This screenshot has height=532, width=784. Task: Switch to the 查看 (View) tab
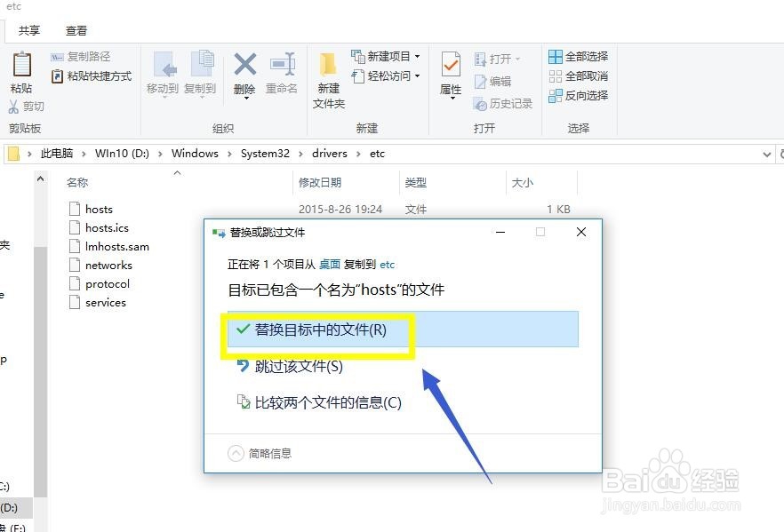coord(76,30)
